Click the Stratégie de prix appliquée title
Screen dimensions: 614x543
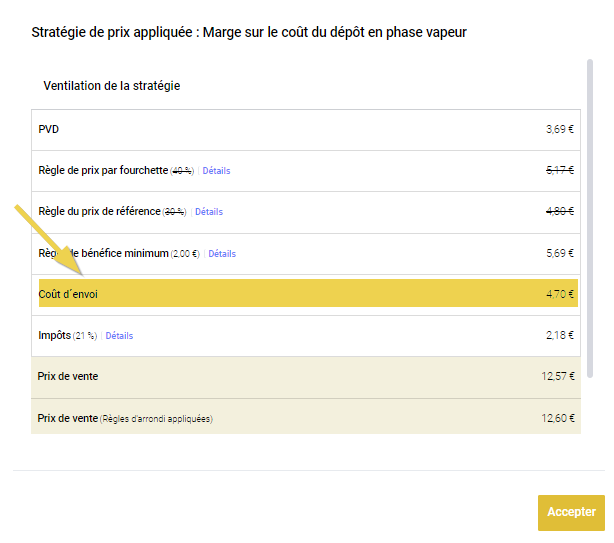pos(249,32)
